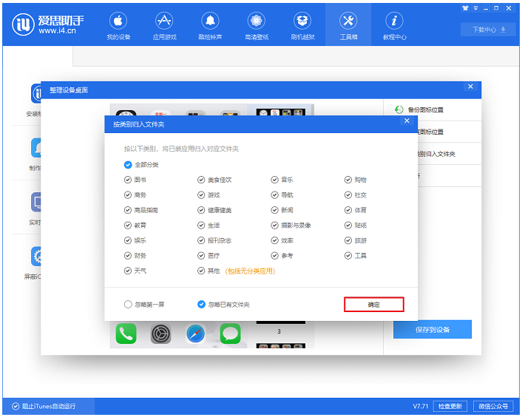Click the 检查更新 button

coord(450,407)
